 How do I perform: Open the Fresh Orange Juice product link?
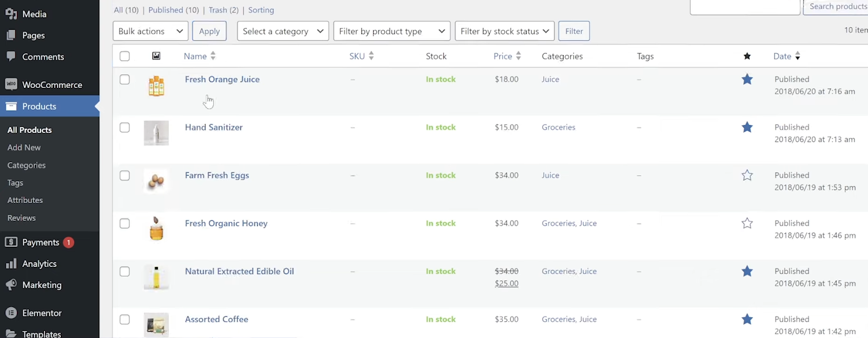pyautogui.click(x=222, y=79)
